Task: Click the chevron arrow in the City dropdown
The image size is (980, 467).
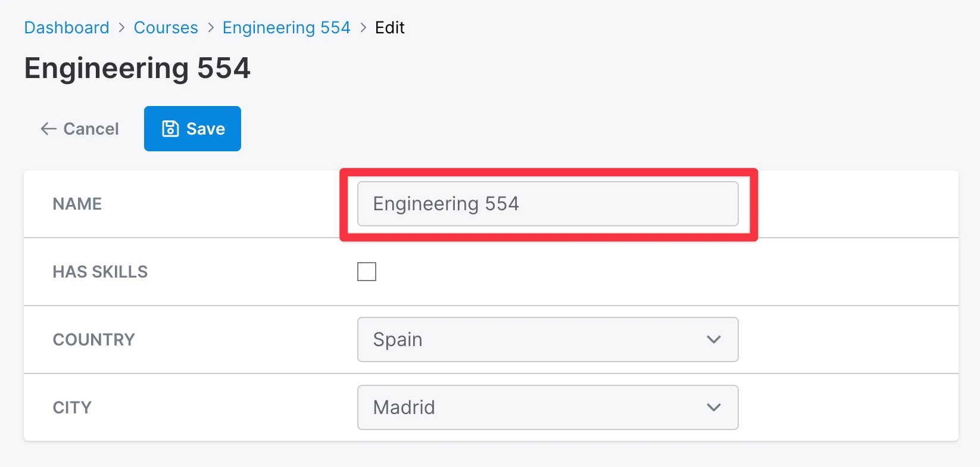Action: 713,407
